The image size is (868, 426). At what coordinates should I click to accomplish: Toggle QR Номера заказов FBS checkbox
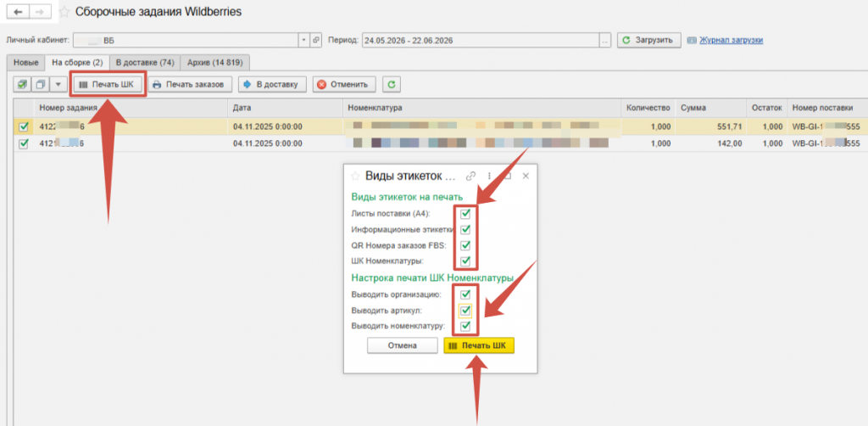(x=465, y=245)
